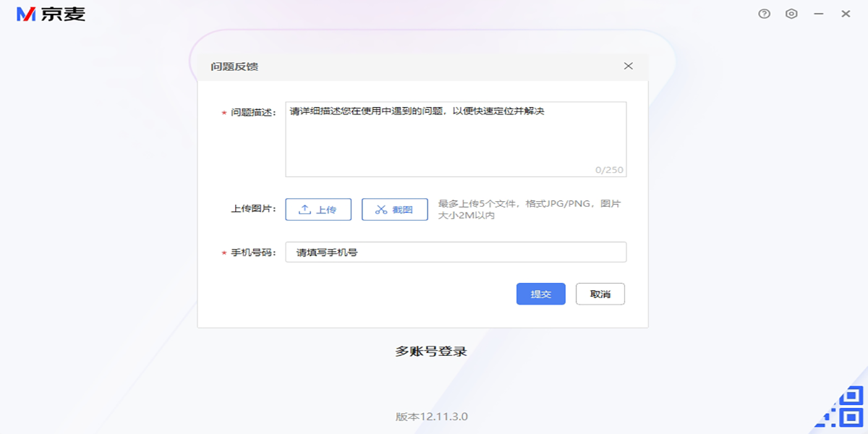The width and height of the screenshot is (868, 434).
Task: Click the phone number input field
Action: click(x=456, y=252)
